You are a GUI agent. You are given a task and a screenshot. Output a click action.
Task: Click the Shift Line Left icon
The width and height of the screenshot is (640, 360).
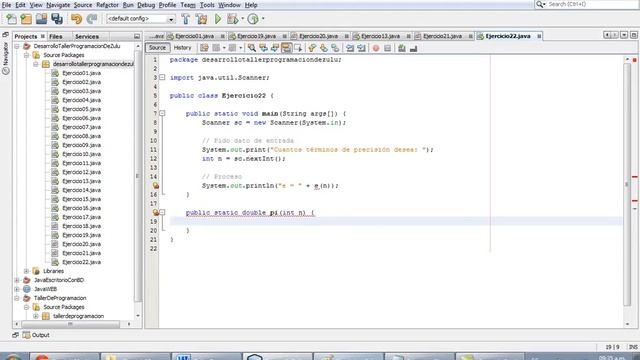coord(350,48)
